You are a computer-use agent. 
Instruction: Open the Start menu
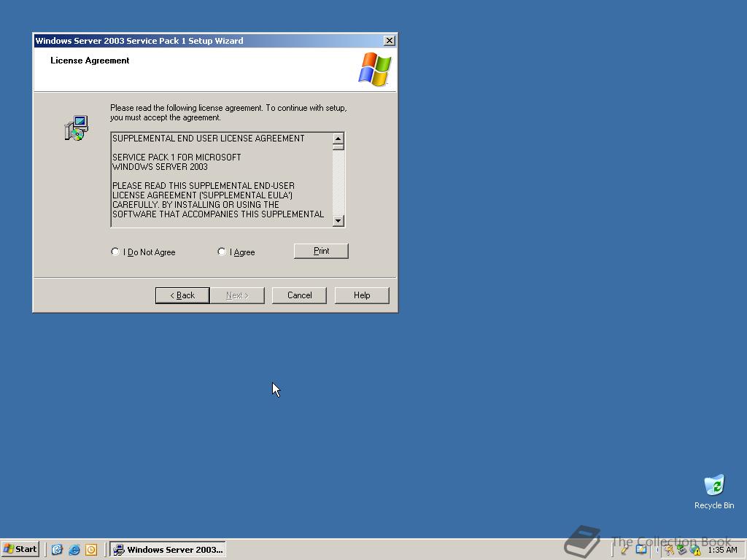click(20, 549)
